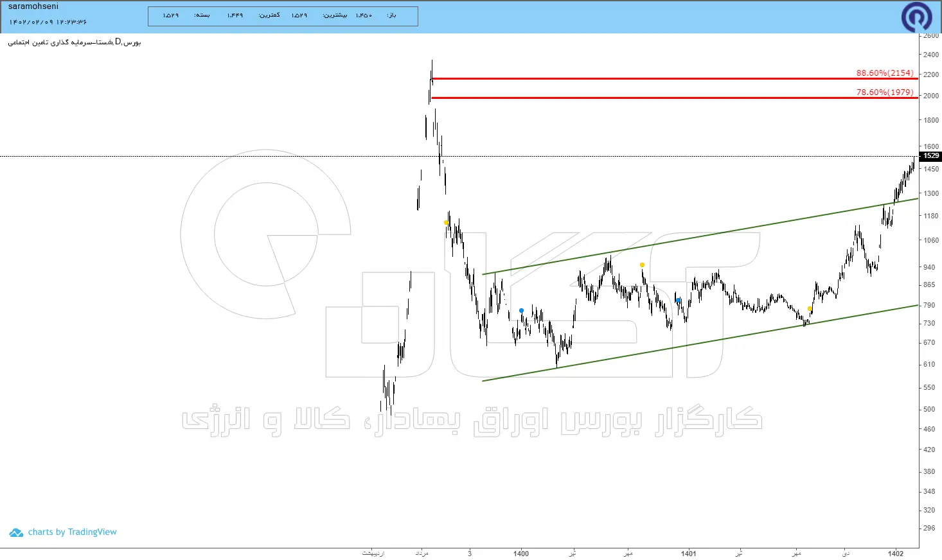
Task: Click the date-time stamp ending in 12:23:36
Action: [x=48, y=22]
